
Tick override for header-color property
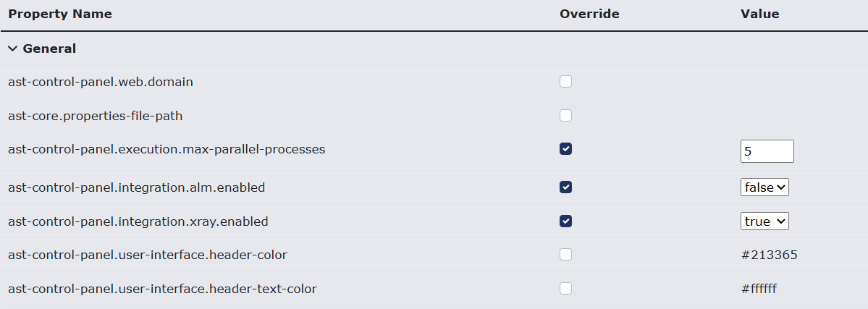pyautogui.click(x=565, y=255)
